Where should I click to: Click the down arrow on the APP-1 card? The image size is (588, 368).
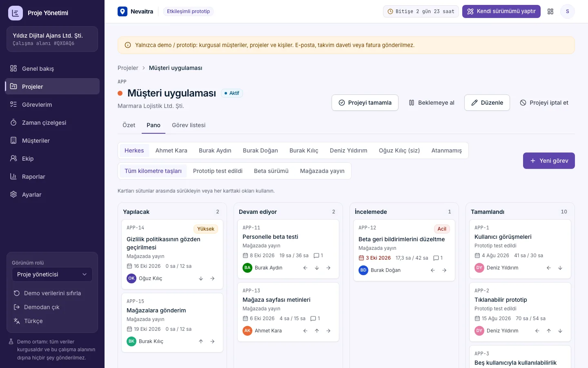(560, 268)
